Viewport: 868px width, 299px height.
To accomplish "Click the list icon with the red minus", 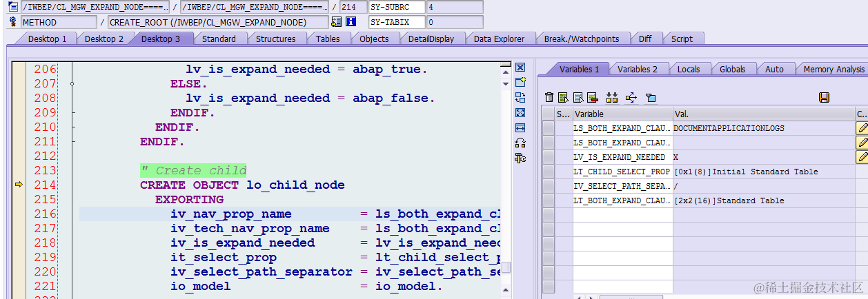I will tap(592, 97).
